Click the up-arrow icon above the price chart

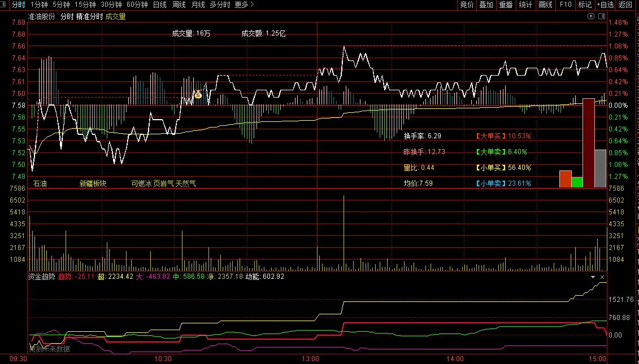coord(591,16)
